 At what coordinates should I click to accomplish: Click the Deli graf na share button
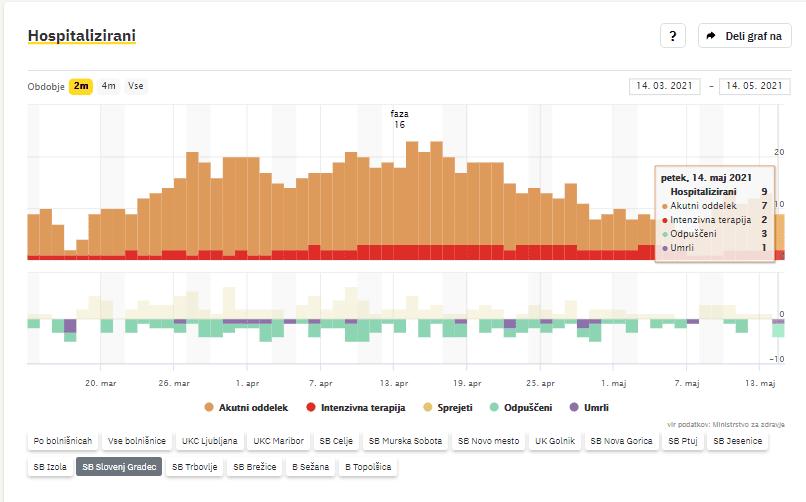tap(745, 36)
